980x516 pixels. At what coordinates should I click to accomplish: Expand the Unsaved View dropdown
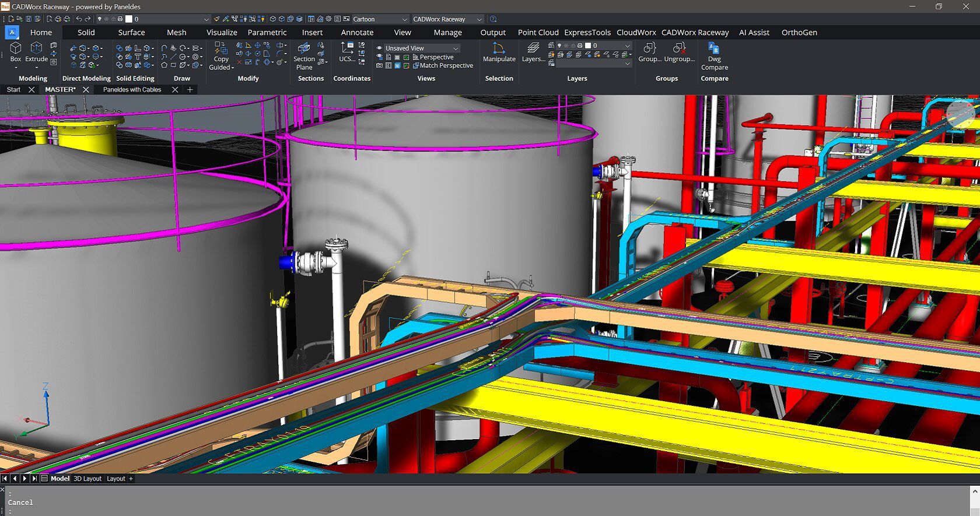418,48
